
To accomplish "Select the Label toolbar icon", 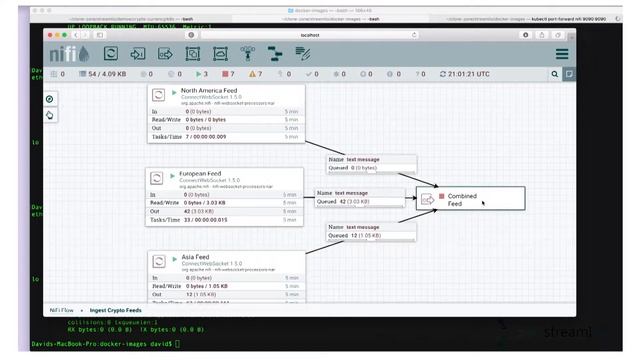I will tap(302, 54).
